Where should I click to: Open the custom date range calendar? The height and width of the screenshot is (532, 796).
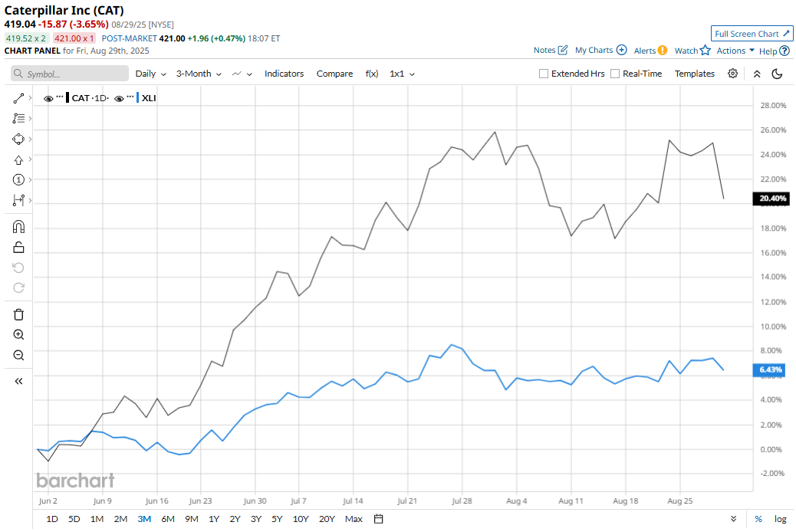tap(378, 519)
